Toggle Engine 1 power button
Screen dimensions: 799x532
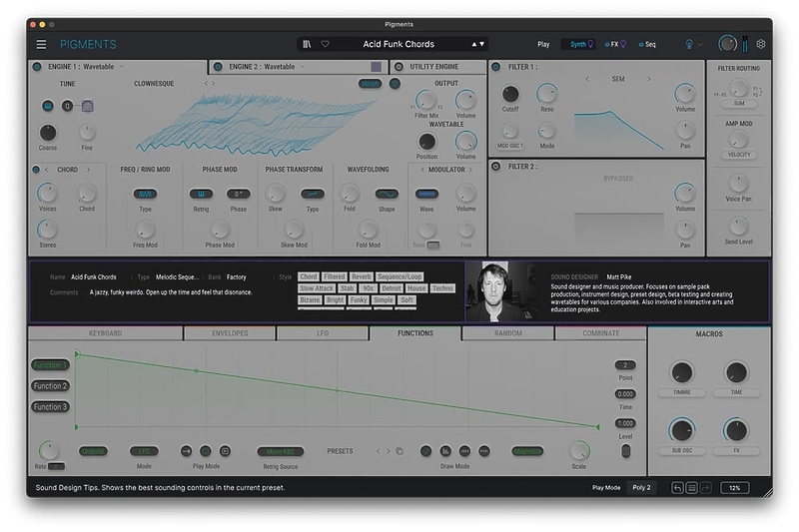click(x=37, y=67)
